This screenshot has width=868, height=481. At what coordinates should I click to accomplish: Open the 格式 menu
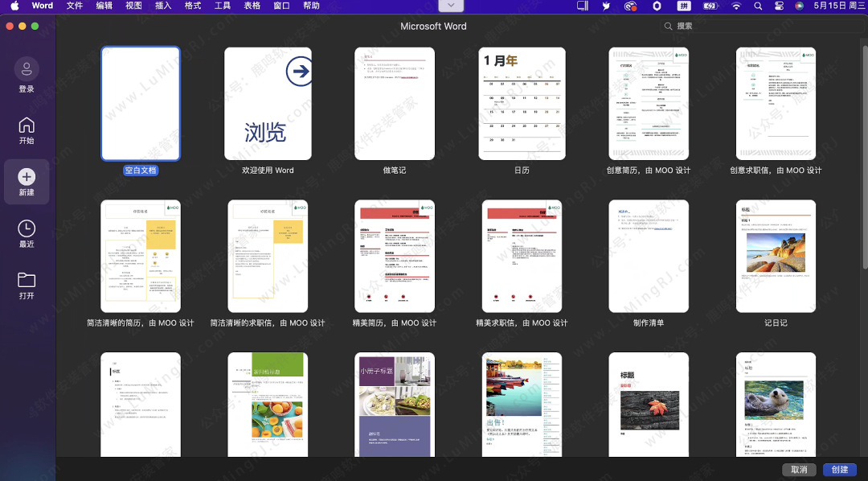(193, 6)
